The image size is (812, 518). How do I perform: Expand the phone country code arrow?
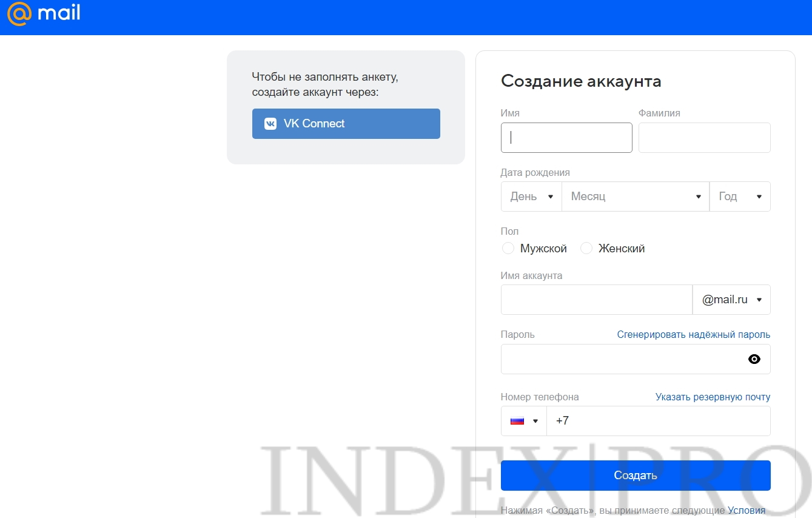(x=535, y=421)
